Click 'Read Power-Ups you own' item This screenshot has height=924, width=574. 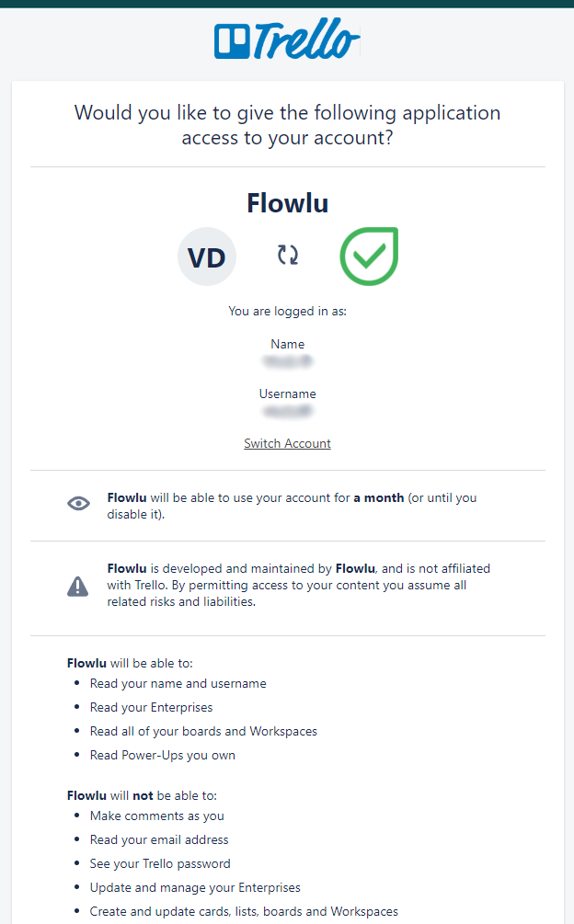(x=163, y=755)
